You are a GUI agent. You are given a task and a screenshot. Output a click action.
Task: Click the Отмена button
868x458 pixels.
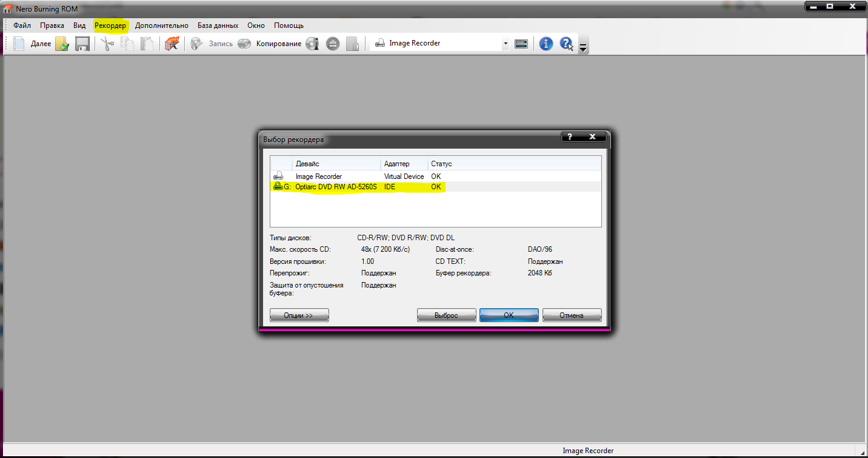click(x=572, y=315)
